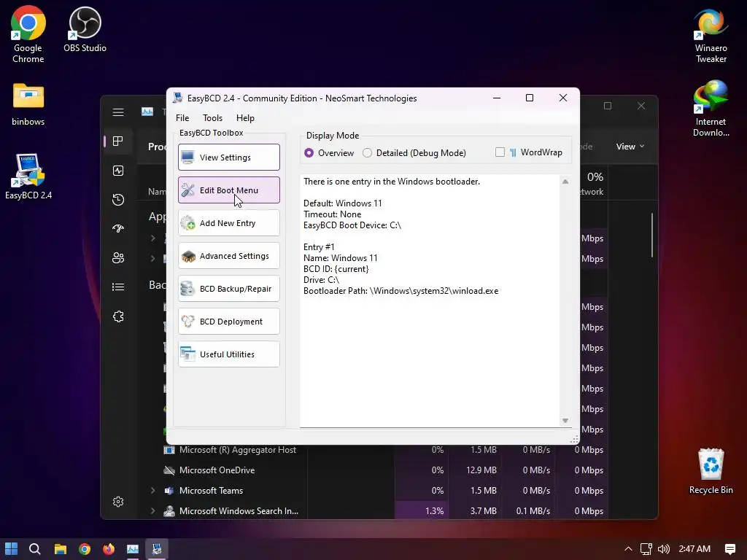Screen dimensions: 747x560
Task: Select the binbows folder on desktop
Action: click(x=28, y=105)
